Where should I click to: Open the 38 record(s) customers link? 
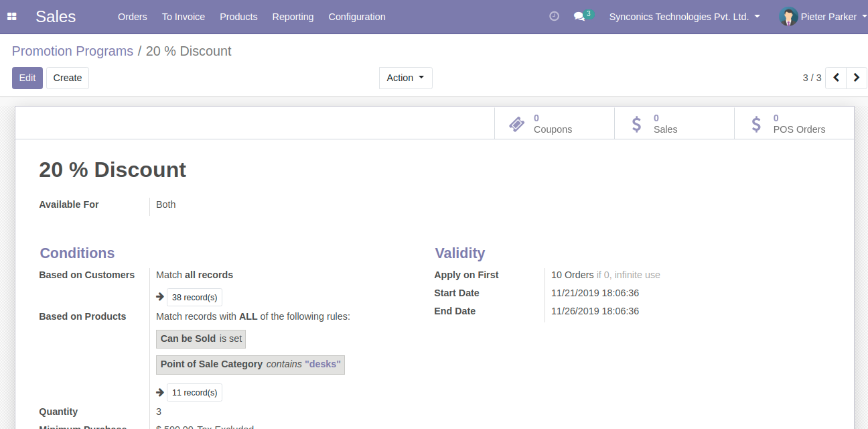coord(194,298)
